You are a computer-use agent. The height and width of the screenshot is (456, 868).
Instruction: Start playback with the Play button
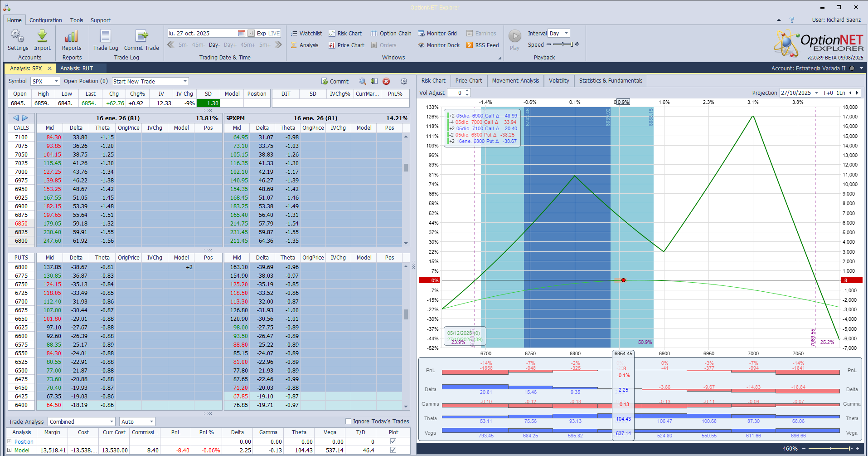tap(514, 40)
